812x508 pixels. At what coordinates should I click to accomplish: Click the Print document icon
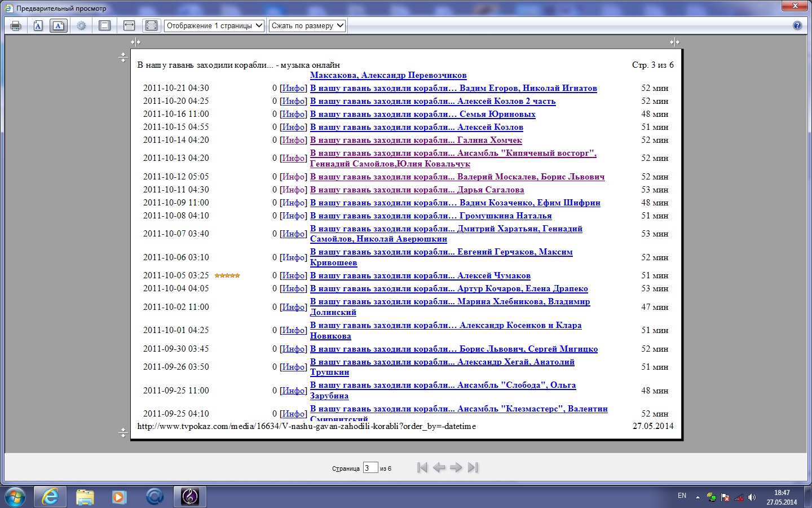(x=16, y=25)
